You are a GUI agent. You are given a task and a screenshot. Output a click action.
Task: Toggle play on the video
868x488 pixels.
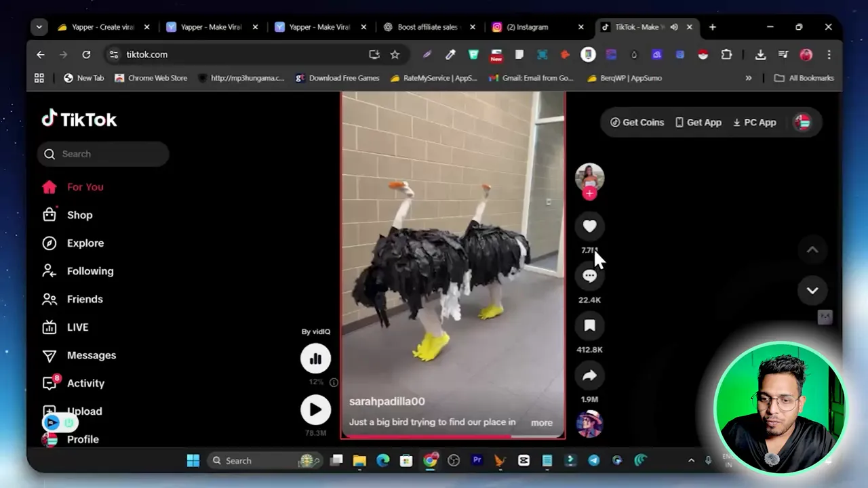pyautogui.click(x=315, y=409)
